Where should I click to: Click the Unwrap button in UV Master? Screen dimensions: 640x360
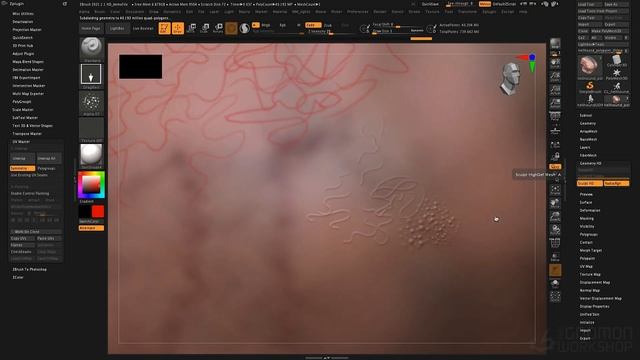tap(22, 158)
